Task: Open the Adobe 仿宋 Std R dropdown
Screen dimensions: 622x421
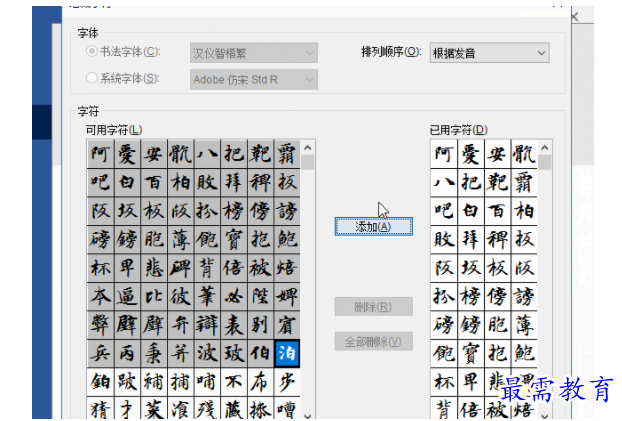Action: [x=254, y=79]
